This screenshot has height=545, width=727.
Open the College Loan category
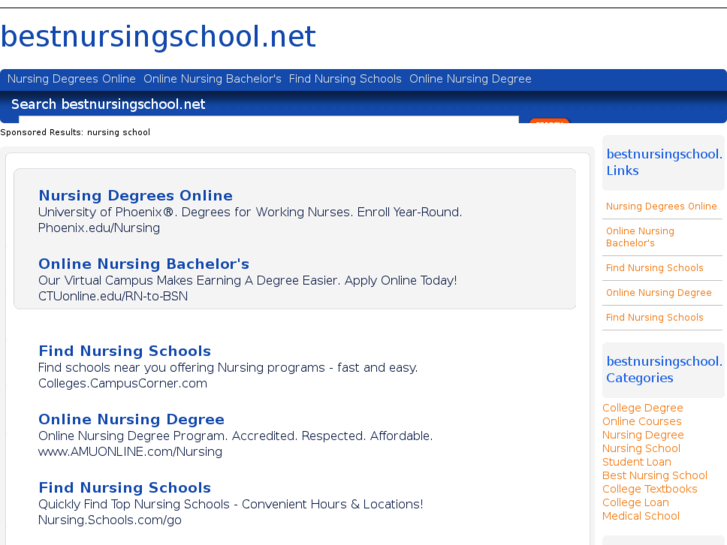point(636,502)
